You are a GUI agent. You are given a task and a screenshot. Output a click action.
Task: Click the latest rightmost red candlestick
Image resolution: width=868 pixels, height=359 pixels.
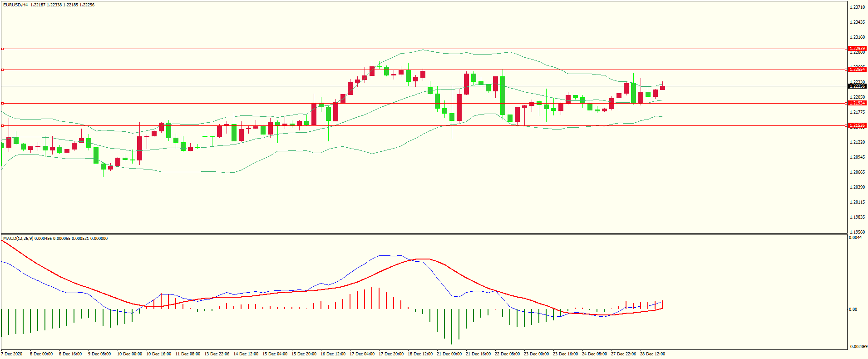662,88
